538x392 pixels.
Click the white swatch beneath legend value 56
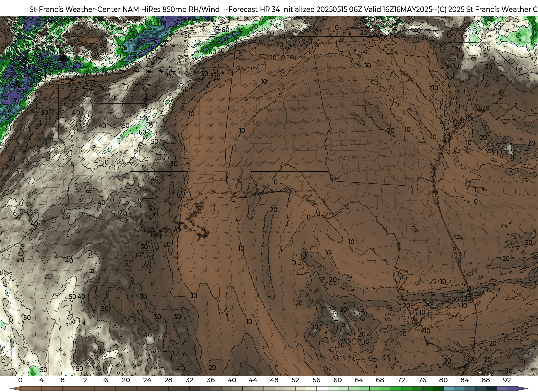point(322,389)
